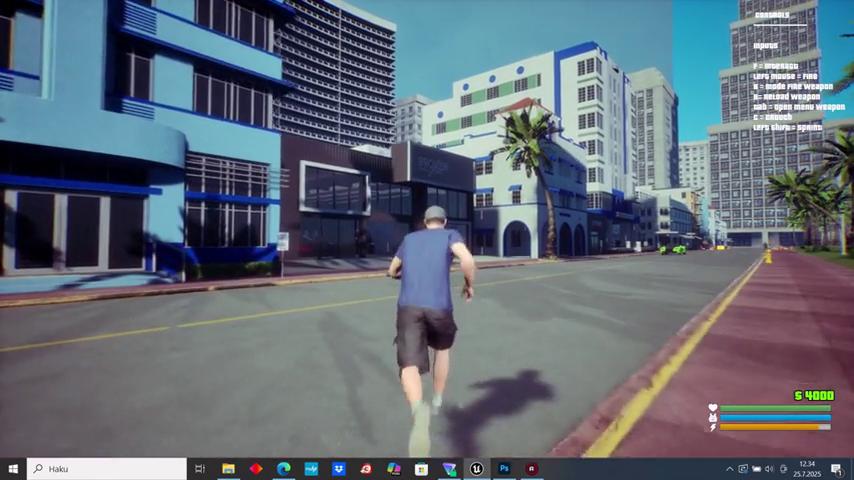Open the volume control in system tray
This screenshot has width=854, height=480.
click(769, 469)
